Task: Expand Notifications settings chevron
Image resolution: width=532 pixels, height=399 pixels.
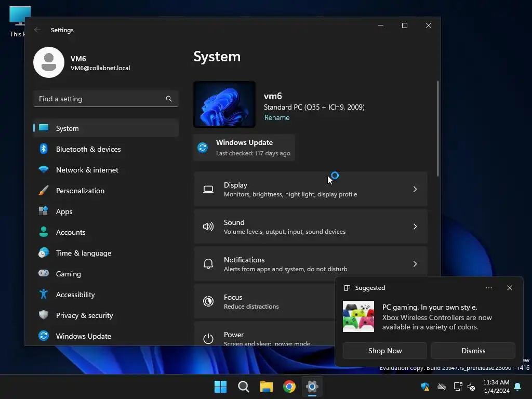Action: point(415,264)
